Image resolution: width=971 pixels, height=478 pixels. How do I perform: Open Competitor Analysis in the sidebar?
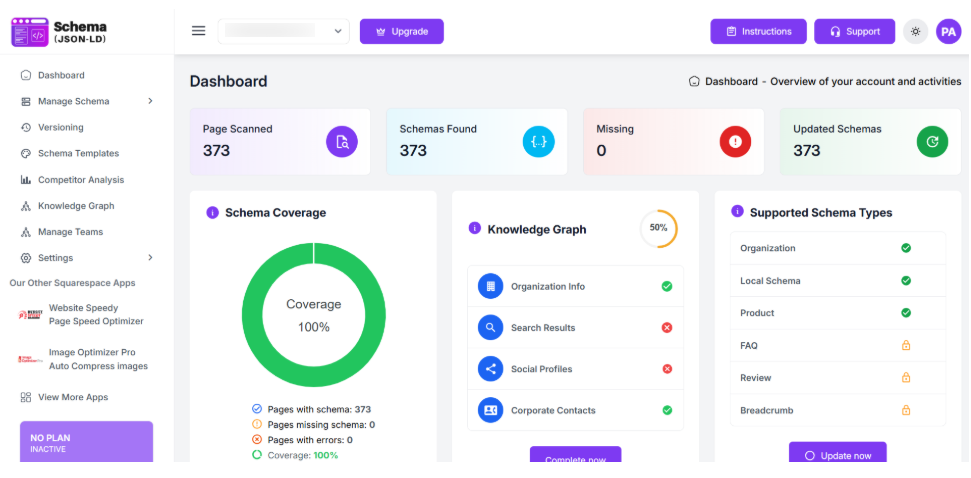81,180
